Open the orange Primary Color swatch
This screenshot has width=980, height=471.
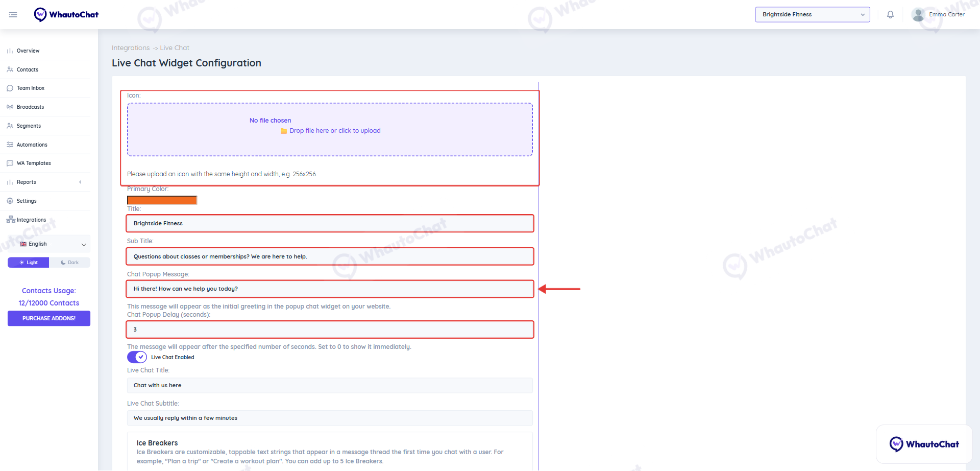(x=162, y=200)
